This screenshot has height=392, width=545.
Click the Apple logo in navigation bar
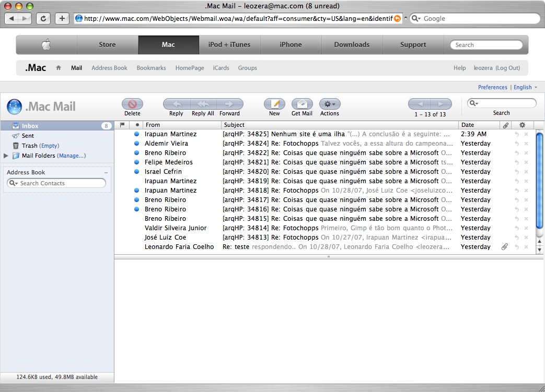click(x=46, y=44)
